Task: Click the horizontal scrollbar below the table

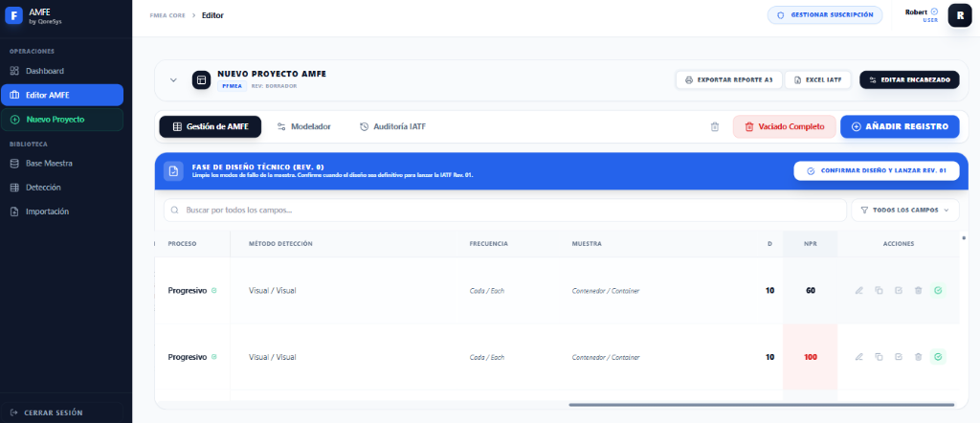Action: point(761,405)
